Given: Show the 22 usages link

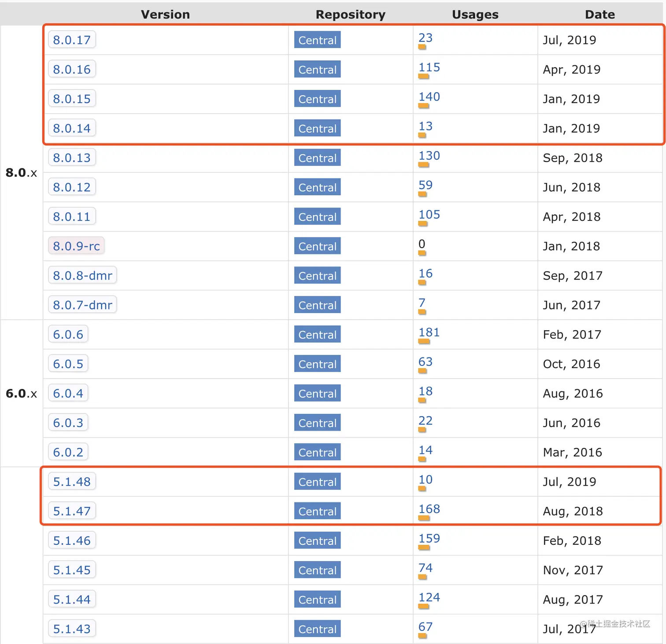Looking at the screenshot, I should click(x=425, y=421).
